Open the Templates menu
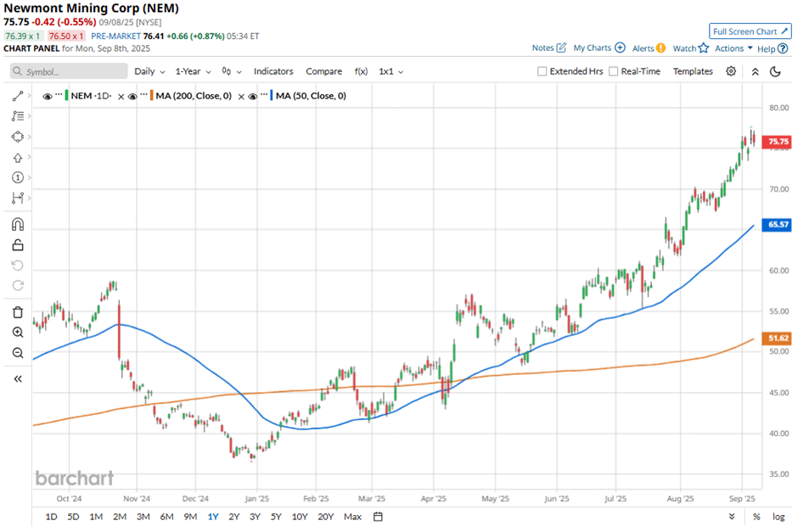The image size is (798, 532). (x=693, y=71)
